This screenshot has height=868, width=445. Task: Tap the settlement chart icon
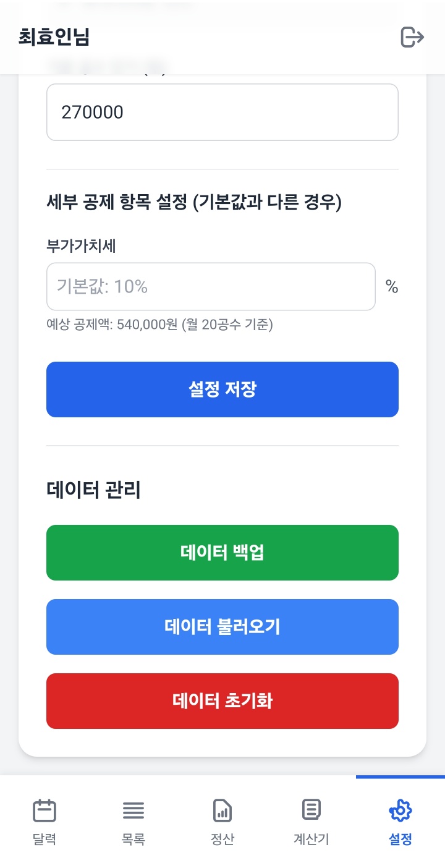coord(222,810)
